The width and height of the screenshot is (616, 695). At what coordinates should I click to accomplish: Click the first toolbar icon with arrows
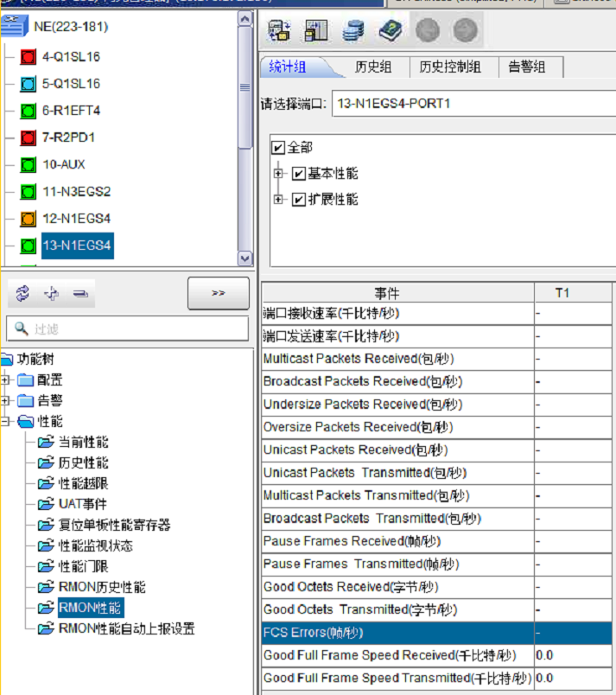coord(278,30)
